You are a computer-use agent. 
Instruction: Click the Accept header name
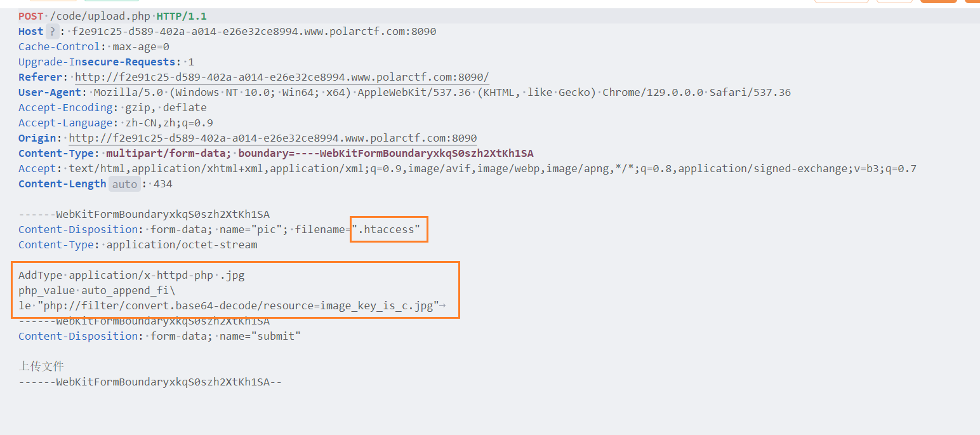37,168
